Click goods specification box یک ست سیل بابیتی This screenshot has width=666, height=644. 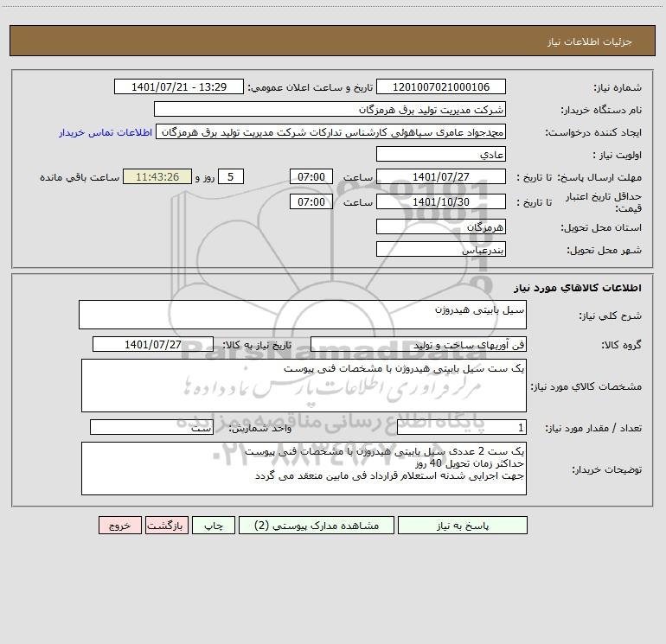coord(304,386)
